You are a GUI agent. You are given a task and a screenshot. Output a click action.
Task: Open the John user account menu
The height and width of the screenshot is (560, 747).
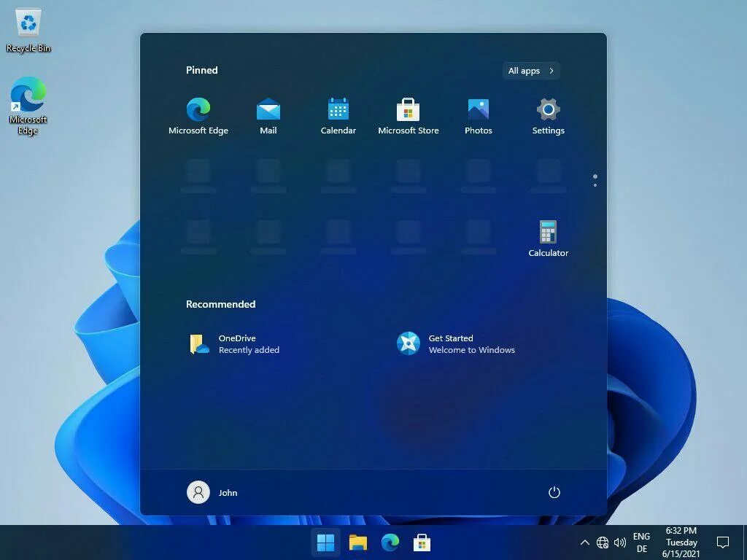(x=212, y=492)
